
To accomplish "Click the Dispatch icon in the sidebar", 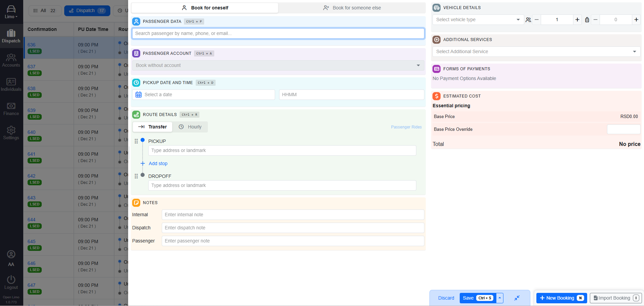I will click(11, 36).
